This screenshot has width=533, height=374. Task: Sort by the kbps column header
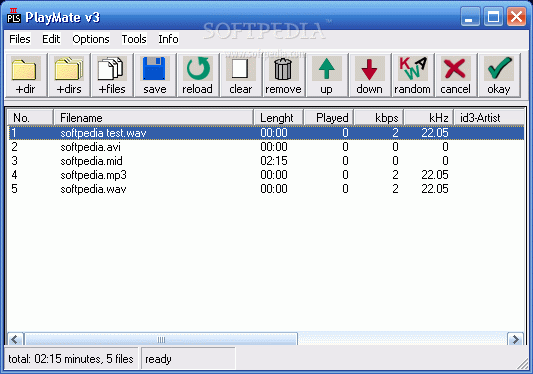coord(379,118)
